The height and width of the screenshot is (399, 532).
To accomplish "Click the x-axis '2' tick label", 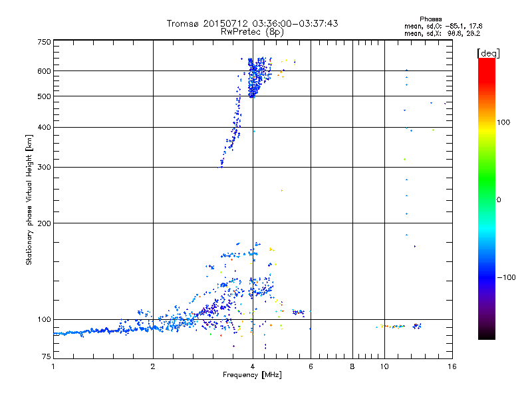I will [153, 366].
